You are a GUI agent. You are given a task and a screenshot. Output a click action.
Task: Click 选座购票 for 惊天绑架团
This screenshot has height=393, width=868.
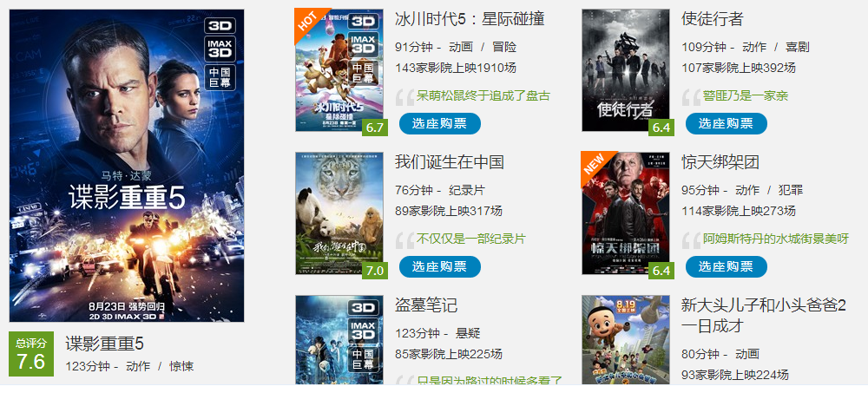click(726, 267)
